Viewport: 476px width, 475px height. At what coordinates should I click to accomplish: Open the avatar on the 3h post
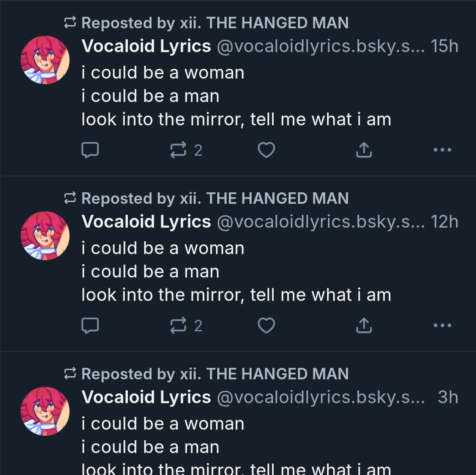(45, 411)
